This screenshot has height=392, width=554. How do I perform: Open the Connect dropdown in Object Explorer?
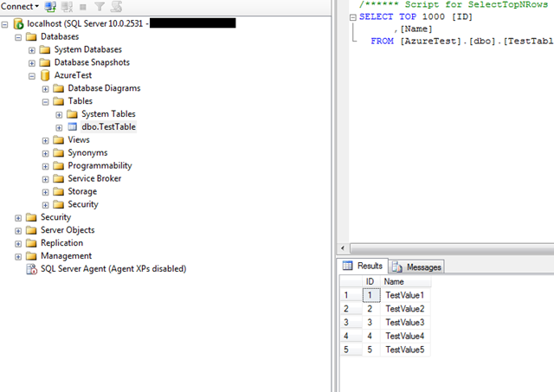(20, 6)
